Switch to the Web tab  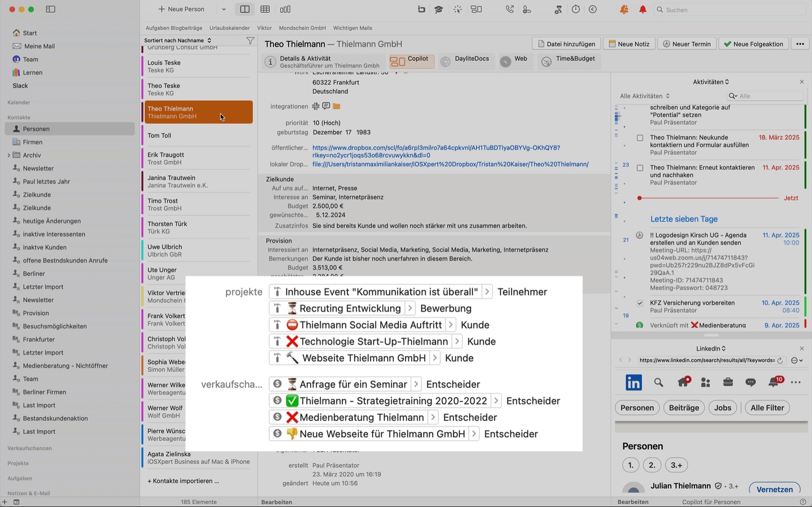click(515, 62)
